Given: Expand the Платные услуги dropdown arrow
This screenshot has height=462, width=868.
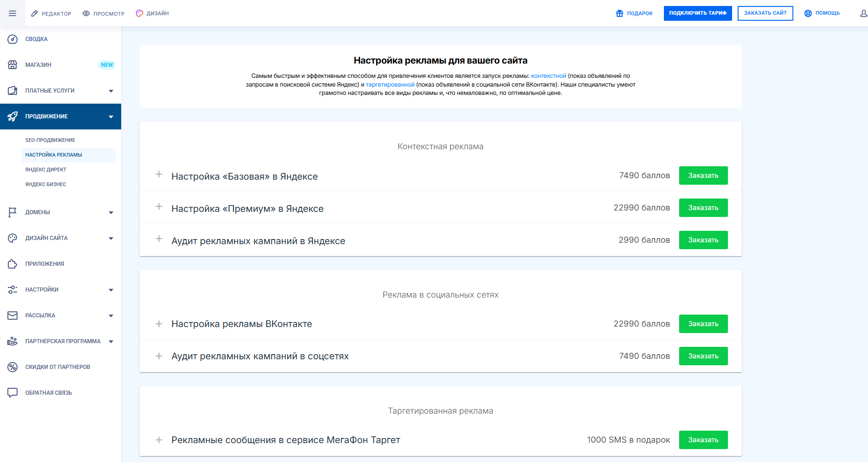Looking at the screenshot, I should pyautogui.click(x=111, y=91).
